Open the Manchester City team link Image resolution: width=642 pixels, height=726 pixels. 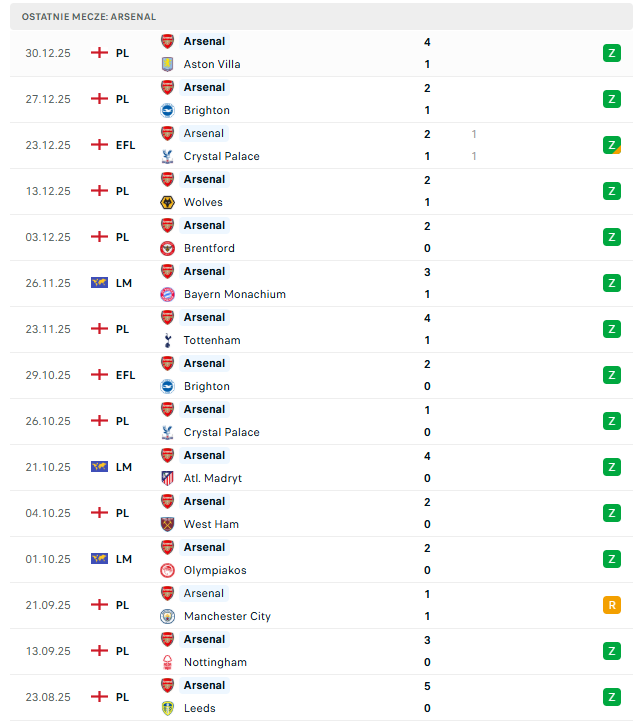tap(227, 616)
